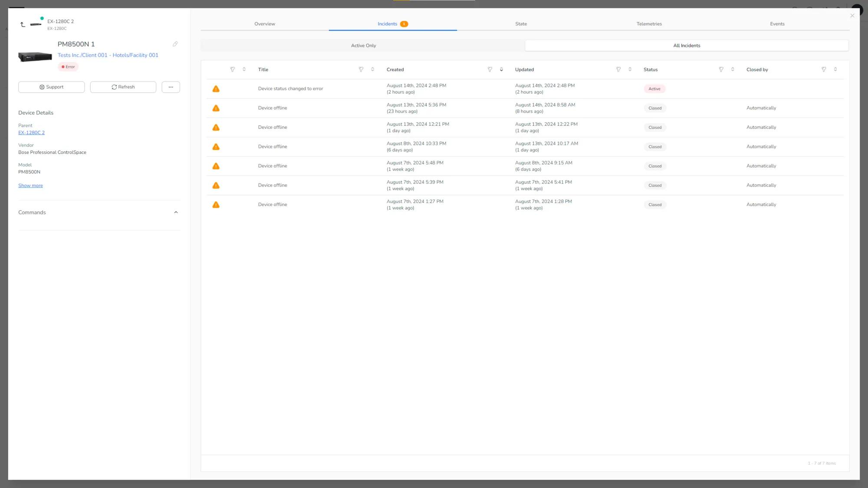Switch filter to Active Only

(363, 46)
